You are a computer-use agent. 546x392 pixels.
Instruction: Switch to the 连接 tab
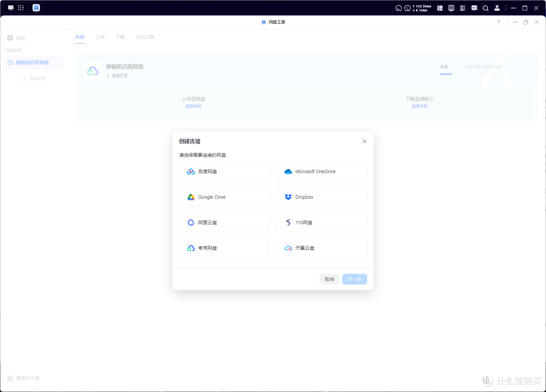[80, 37]
